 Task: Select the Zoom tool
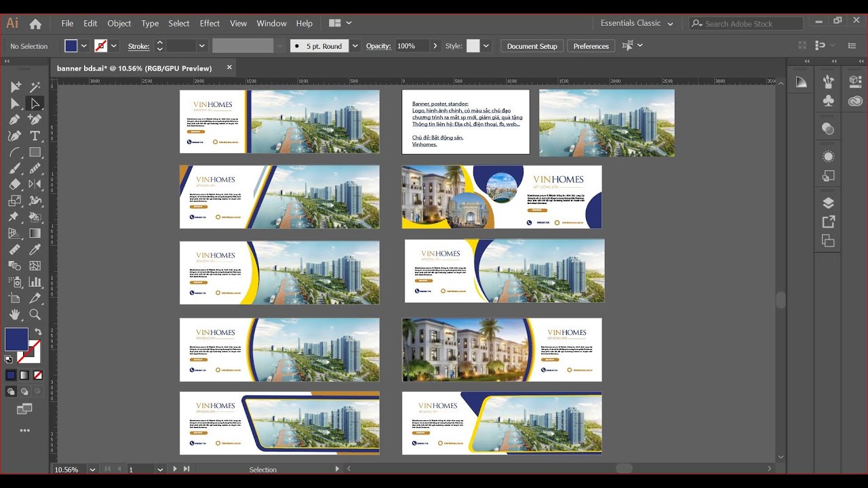tap(35, 314)
